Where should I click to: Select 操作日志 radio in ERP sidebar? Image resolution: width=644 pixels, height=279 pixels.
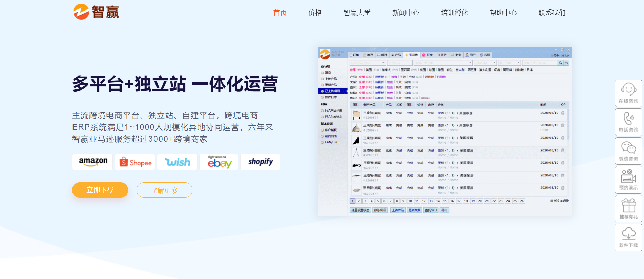[323, 97]
